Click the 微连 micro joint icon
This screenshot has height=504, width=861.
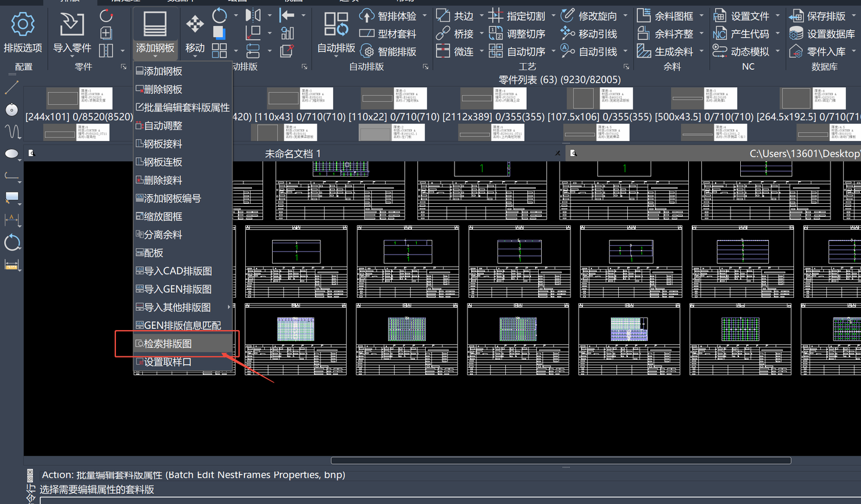443,51
